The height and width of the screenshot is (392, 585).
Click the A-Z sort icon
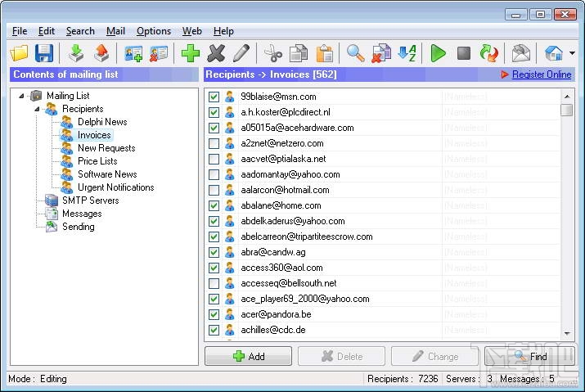point(407,53)
